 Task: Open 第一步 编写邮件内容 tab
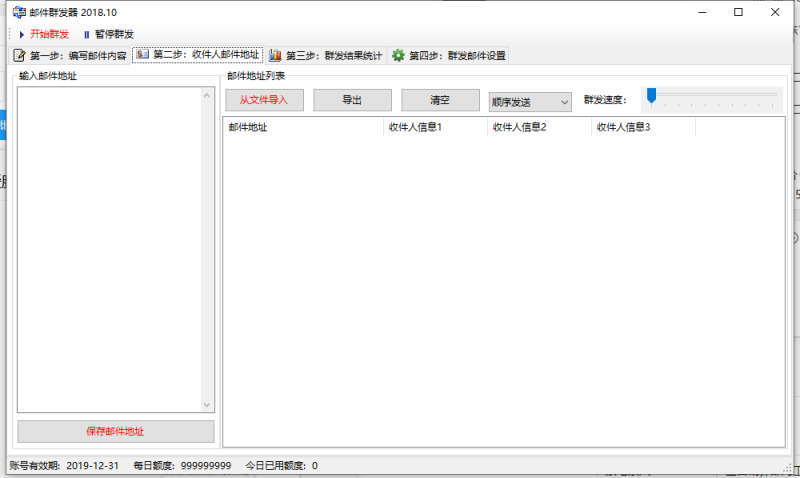click(70, 55)
